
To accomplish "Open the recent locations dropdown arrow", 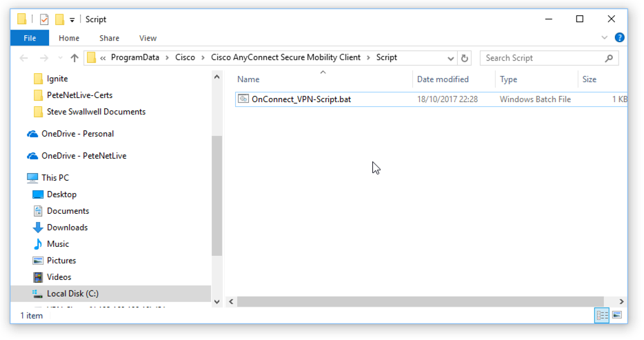I will 61,59.
